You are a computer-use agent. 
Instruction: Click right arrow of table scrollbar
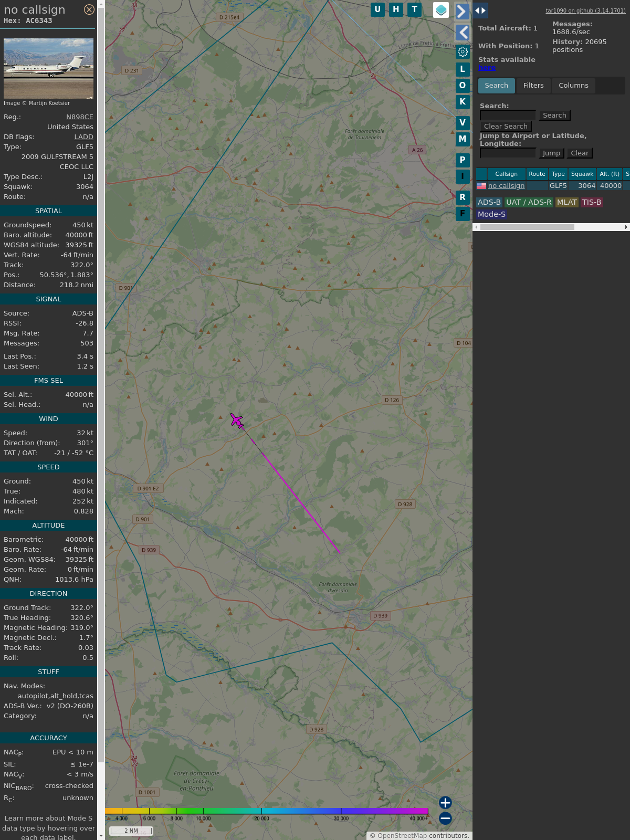click(x=626, y=227)
